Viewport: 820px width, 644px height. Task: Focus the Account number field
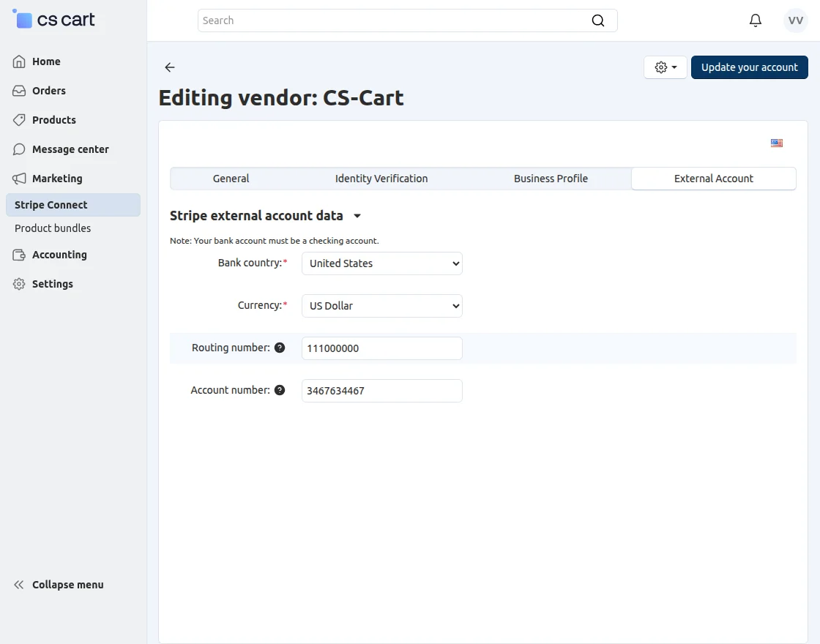click(381, 391)
